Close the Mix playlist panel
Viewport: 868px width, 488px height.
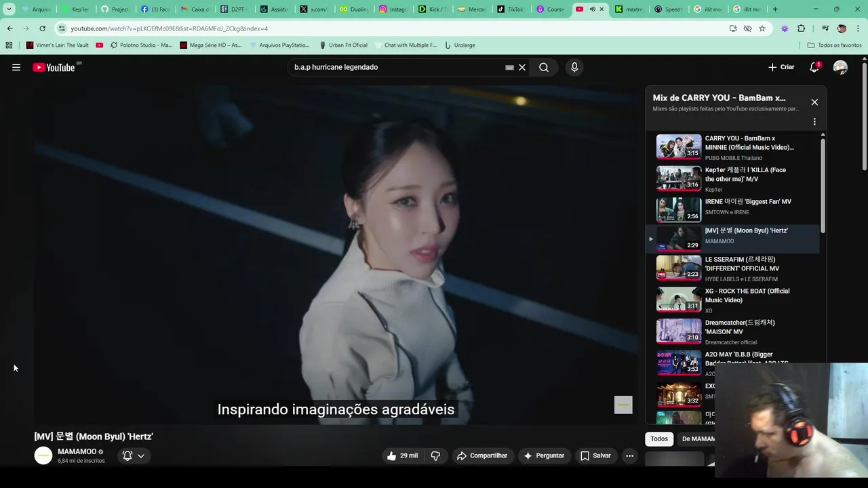coord(814,102)
